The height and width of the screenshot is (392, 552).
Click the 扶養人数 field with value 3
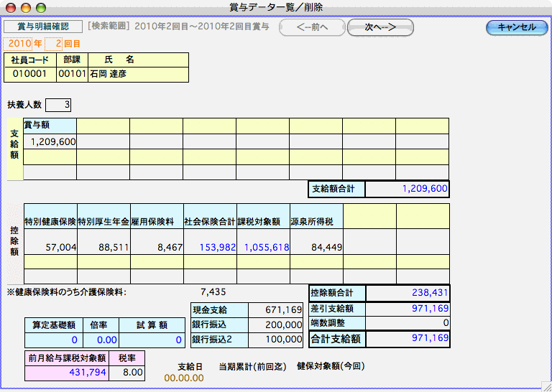pyautogui.click(x=58, y=106)
